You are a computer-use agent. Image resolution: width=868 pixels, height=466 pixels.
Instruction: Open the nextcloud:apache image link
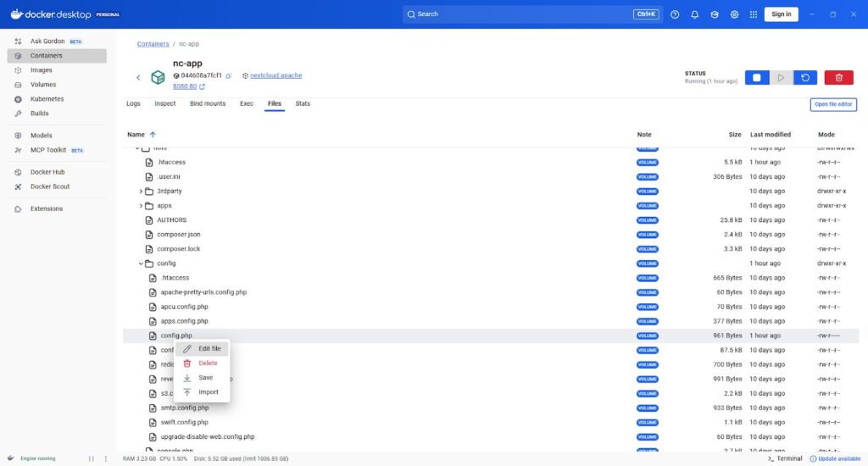(275, 75)
